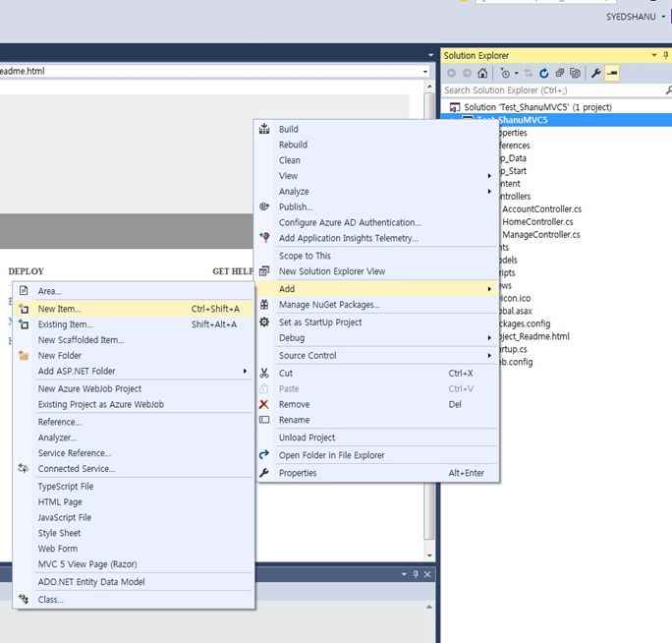The image size is (672, 643).
Task: Click the Build icon in context menu
Action: [x=264, y=129]
